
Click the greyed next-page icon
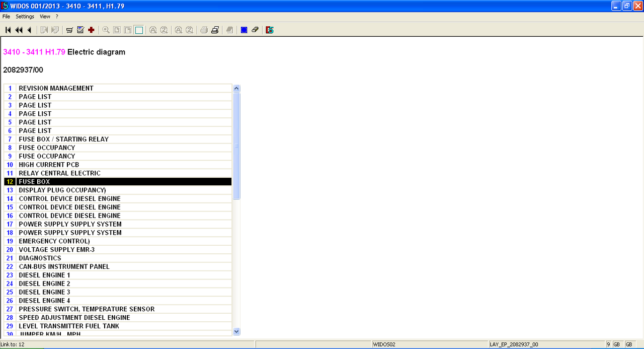point(44,30)
